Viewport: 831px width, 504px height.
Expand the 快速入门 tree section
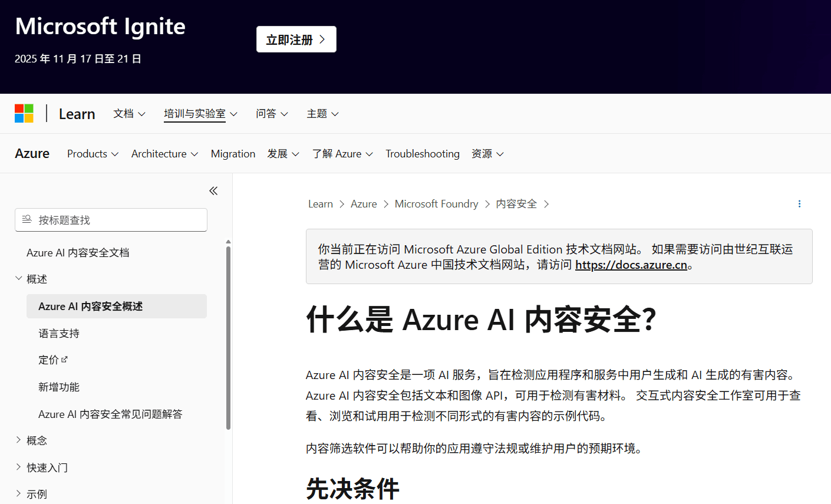click(x=19, y=467)
